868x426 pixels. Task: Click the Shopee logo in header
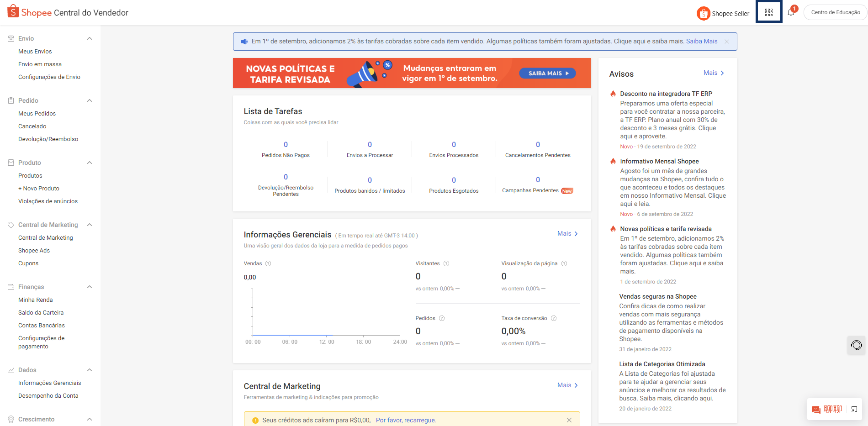[x=30, y=12]
